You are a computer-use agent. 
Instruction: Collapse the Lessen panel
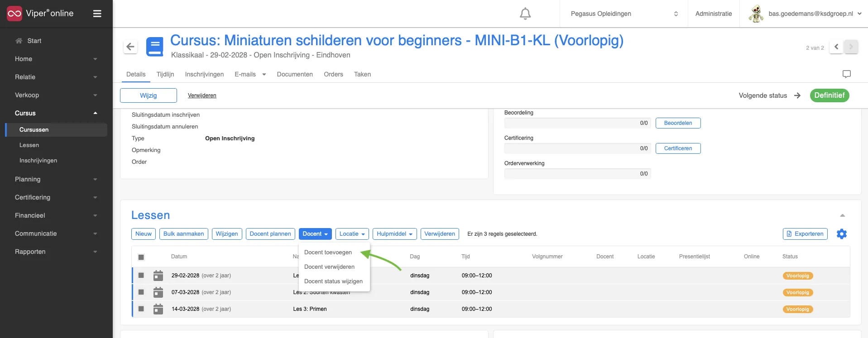pos(843,215)
